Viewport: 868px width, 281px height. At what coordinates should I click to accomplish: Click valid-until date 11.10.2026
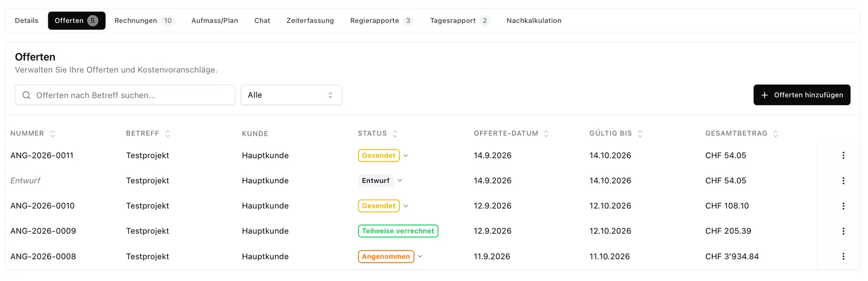coord(610,257)
